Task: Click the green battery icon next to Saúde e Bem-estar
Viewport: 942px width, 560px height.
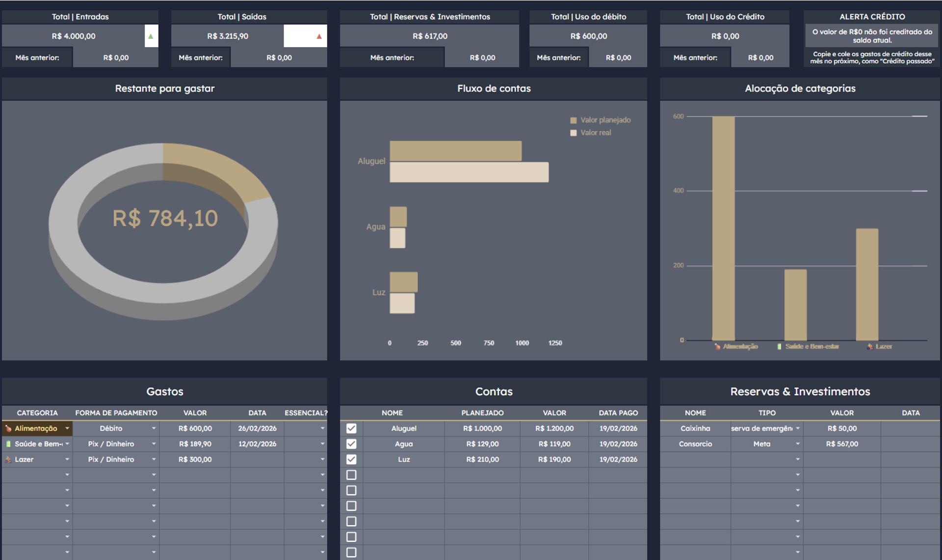Action: point(8,444)
